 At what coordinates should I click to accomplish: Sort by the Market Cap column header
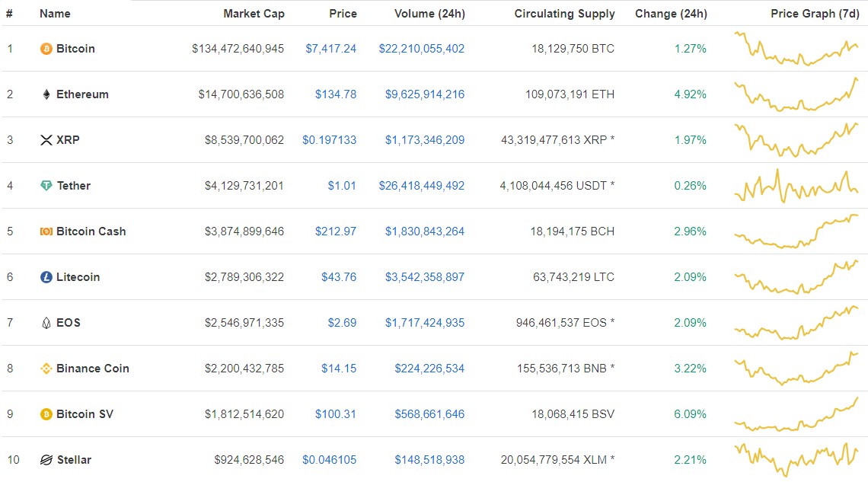pyautogui.click(x=254, y=13)
